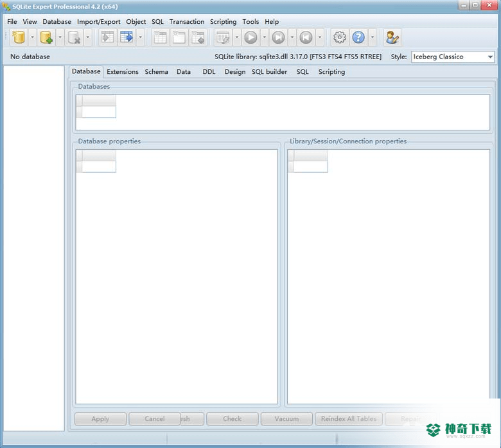Click the round Play execute icon
This screenshot has height=448, width=501.
click(x=251, y=37)
